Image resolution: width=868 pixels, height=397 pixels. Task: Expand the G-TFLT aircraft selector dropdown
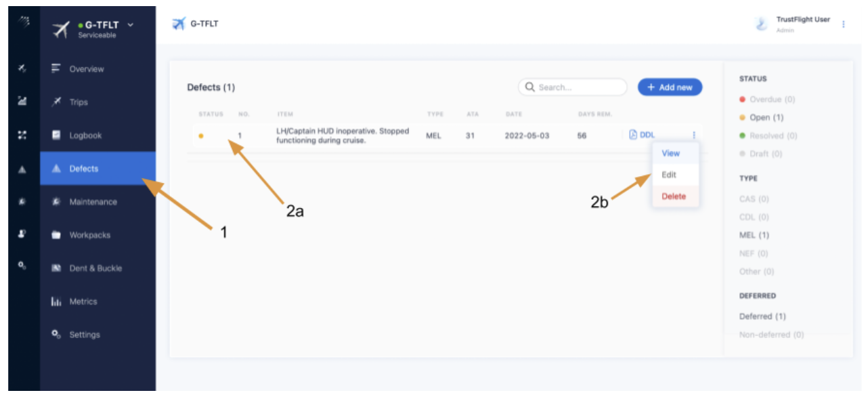[131, 25]
